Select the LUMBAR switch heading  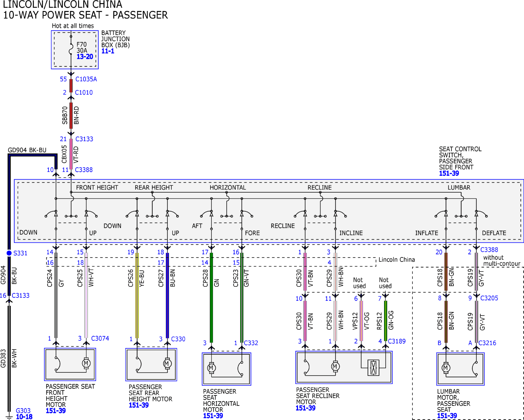pyautogui.click(x=459, y=187)
